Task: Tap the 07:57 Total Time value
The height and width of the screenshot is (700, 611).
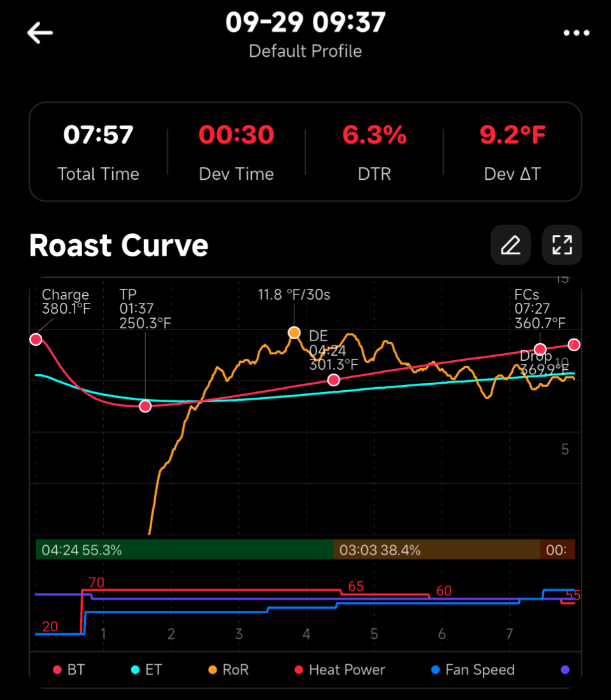Action: [x=98, y=135]
